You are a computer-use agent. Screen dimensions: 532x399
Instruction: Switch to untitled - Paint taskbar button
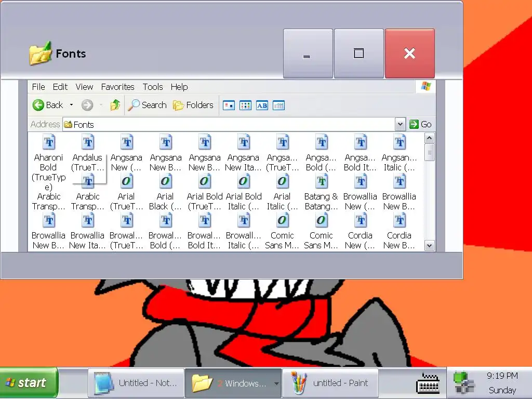pos(330,383)
